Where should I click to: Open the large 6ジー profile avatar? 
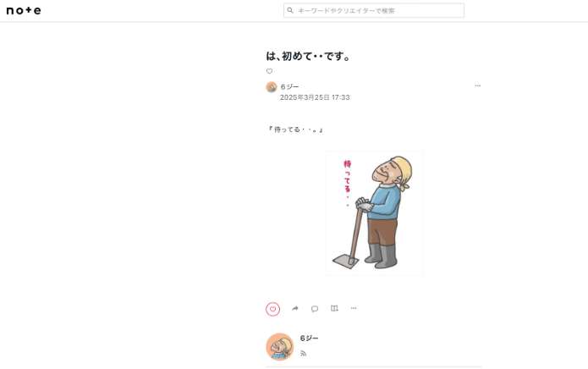(279, 346)
